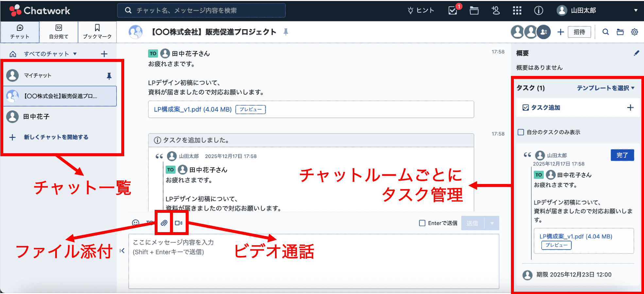Click the Chatwork logo

[40, 10]
